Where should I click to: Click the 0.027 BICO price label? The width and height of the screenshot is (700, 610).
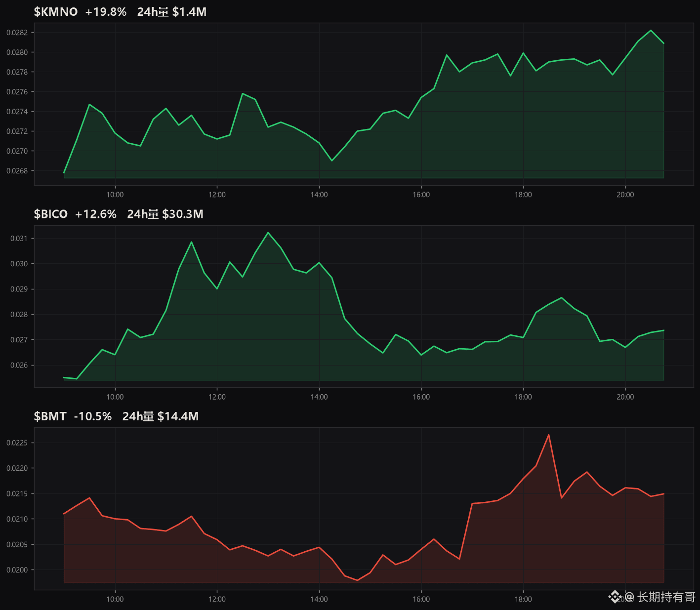click(x=19, y=340)
